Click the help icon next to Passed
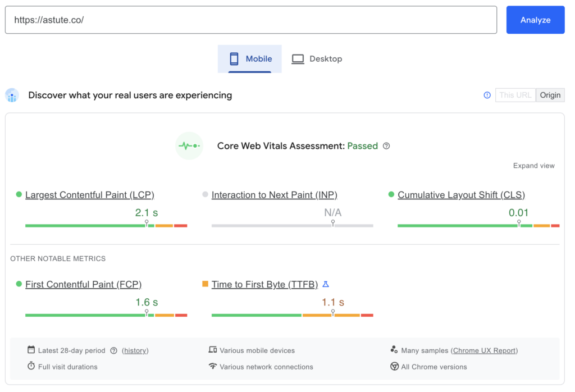 pos(386,146)
